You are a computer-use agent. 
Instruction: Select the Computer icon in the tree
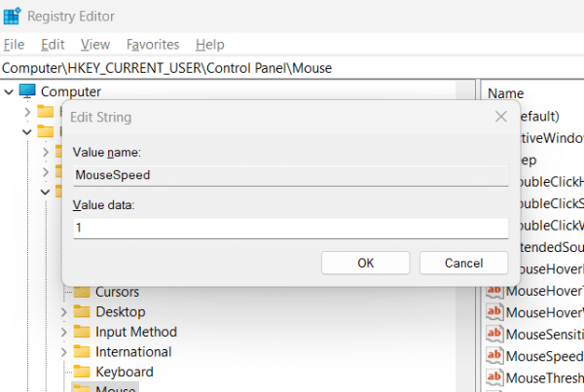coord(27,91)
